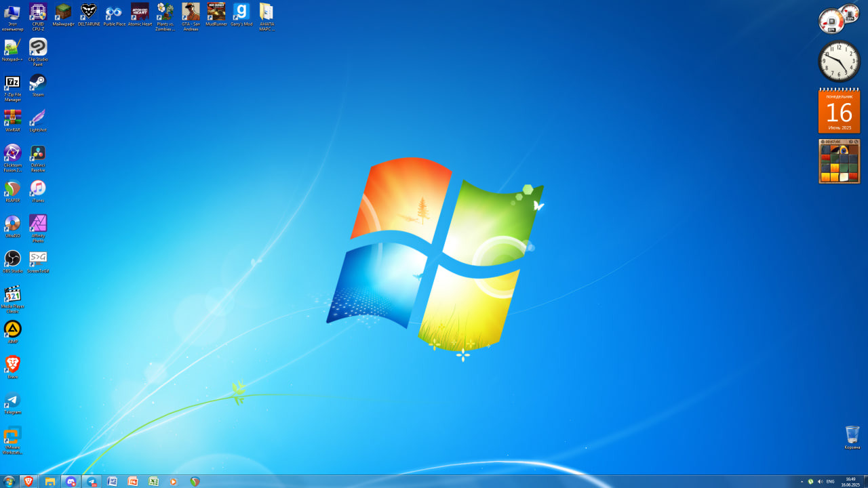Image resolution: width=868 pixels, height=488 pixels.
Task: Select the Garry's Mod desktop icon
Action: click(241, 14)
